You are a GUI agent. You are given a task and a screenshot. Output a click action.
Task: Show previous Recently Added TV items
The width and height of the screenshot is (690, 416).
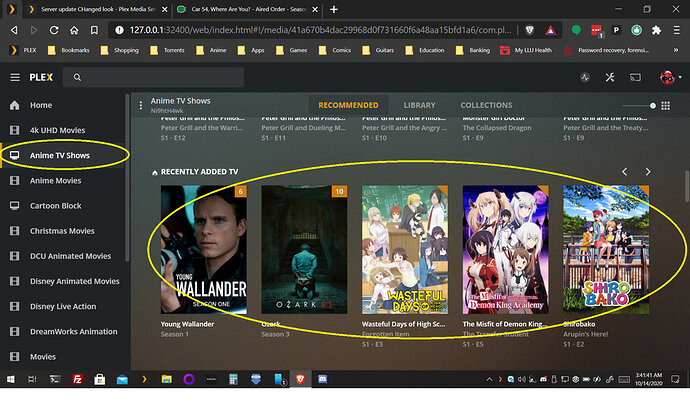point(624,172)
